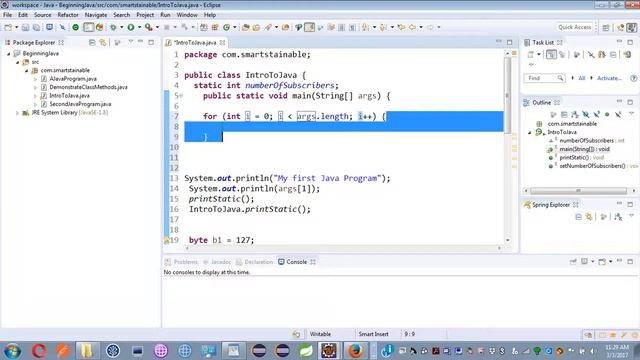Toggle Categorized presentation in Task List
The width and height of the screenshot is (640, 360).
(551, 54)
